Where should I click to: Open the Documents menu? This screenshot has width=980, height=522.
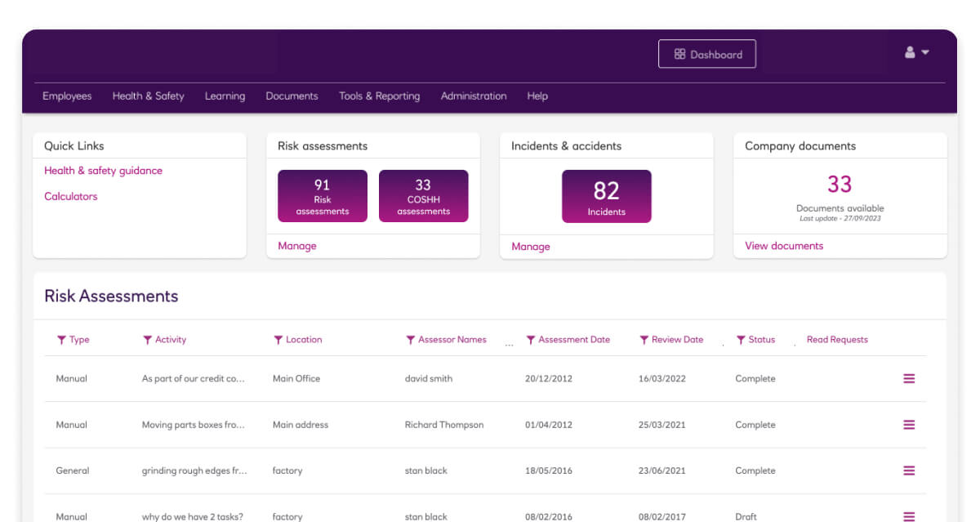(x=292, y=96)
